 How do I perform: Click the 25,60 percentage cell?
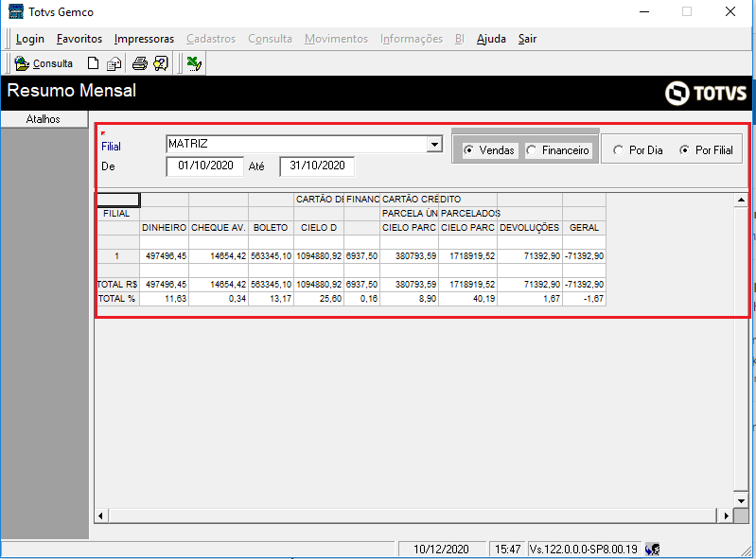coord(319,299)
